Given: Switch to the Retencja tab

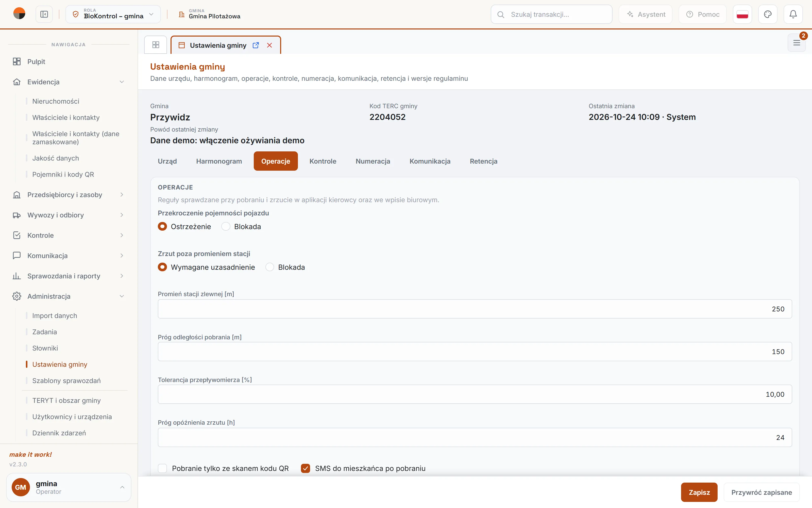Looking at the screenshot, I should pos(483,161).
